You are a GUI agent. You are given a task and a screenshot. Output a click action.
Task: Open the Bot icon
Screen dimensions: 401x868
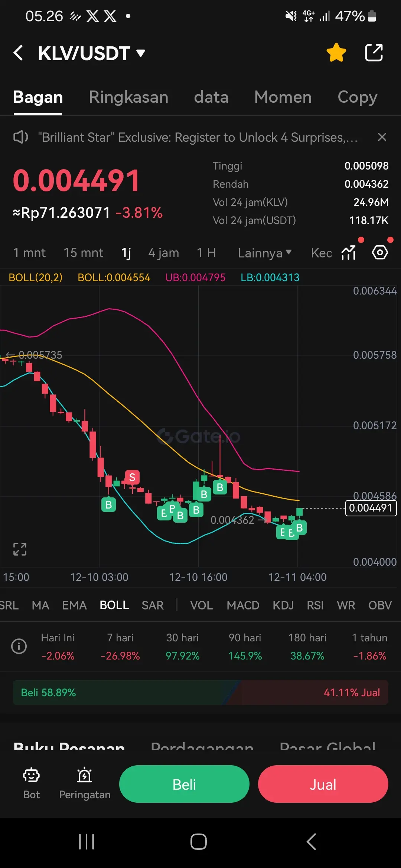click(31, 783)
